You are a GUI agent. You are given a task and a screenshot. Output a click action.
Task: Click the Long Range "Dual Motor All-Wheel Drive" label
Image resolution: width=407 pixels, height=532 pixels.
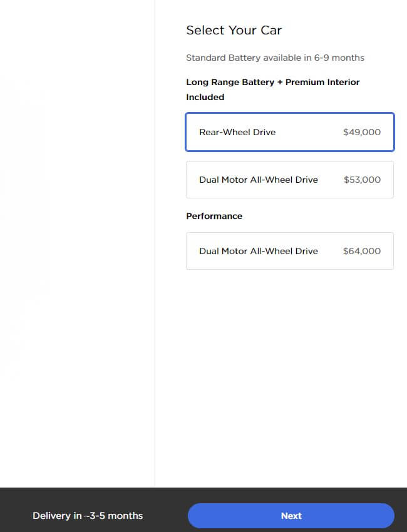[x=259, y=180]
